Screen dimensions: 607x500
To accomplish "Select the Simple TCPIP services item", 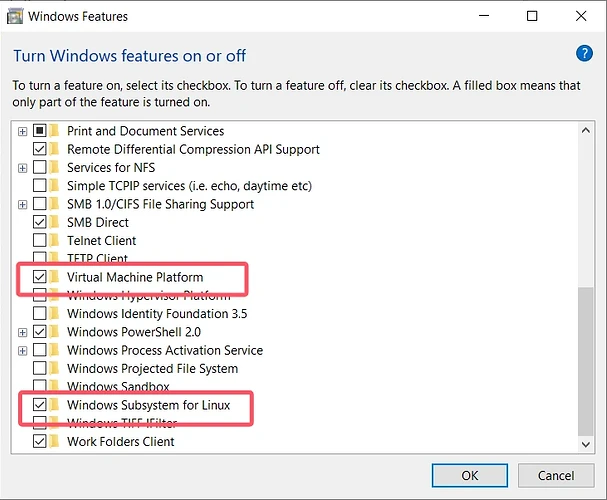I will point(189,186).
